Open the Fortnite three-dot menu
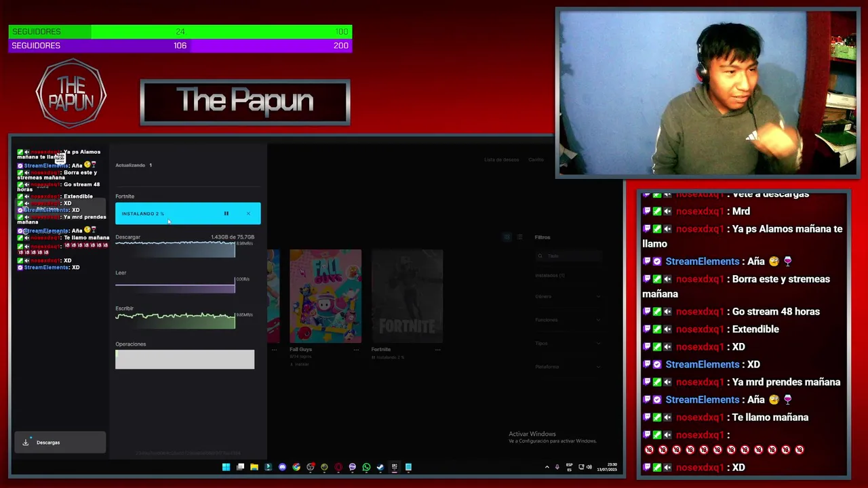Image resolution: width=868 pixels, height=488 pixels. [x=437, y=350]
